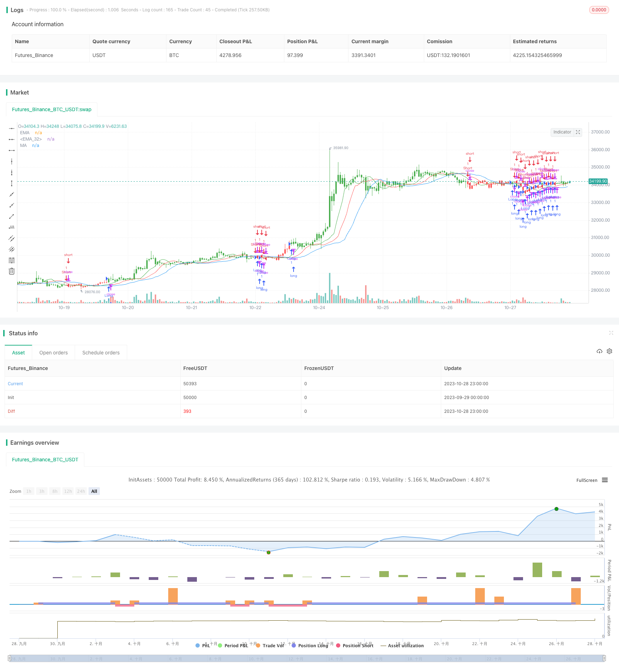Viewport: 619px width, 672px height.
Task: Select the Futures_Binance_BTC_USDT earnings tab
Action: 45,460
